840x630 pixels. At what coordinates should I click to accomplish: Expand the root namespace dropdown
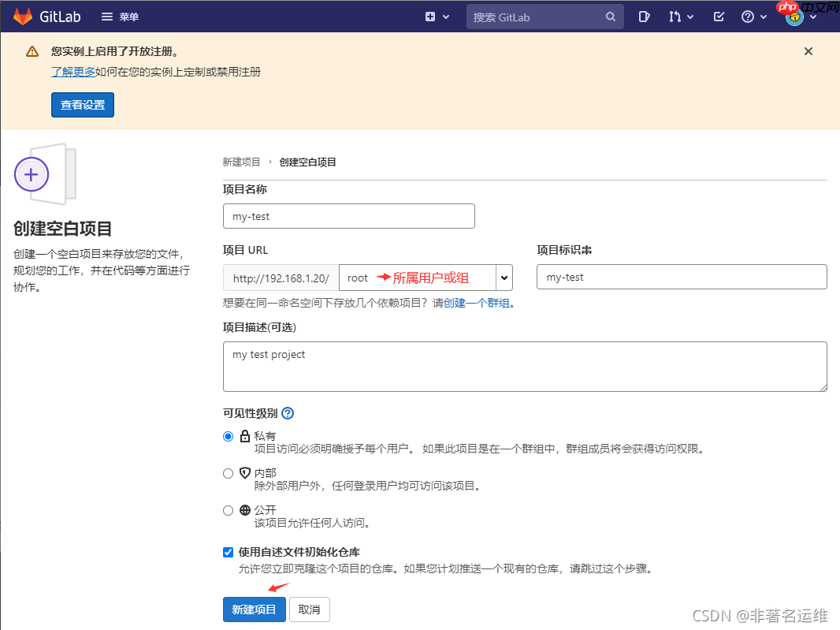click(x=504, y=277)
